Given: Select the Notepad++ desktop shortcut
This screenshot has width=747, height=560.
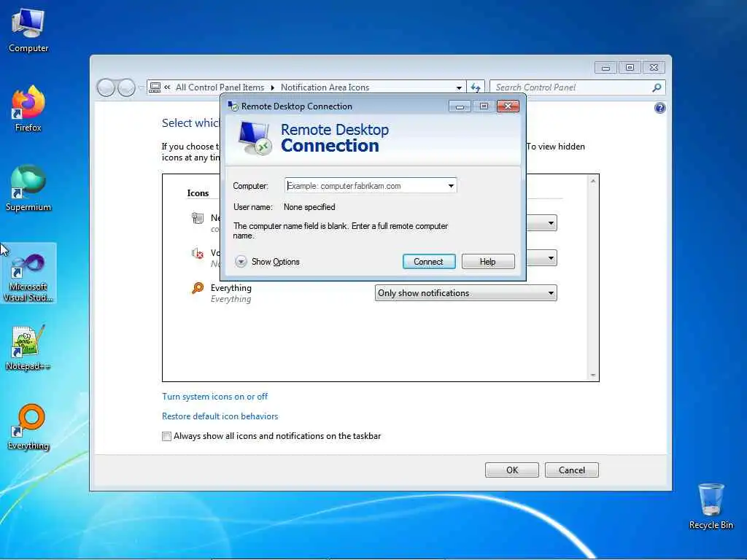Looking at the screenshot, I should 28,348.
